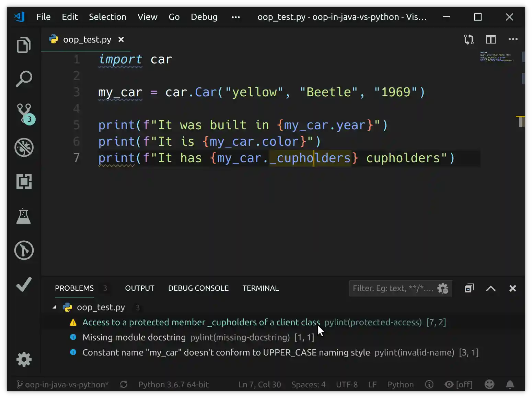Click Ln 7, Col 30 to open go-to-line
The width and height of the screenshot is (532, 398).
coord(260,384)
